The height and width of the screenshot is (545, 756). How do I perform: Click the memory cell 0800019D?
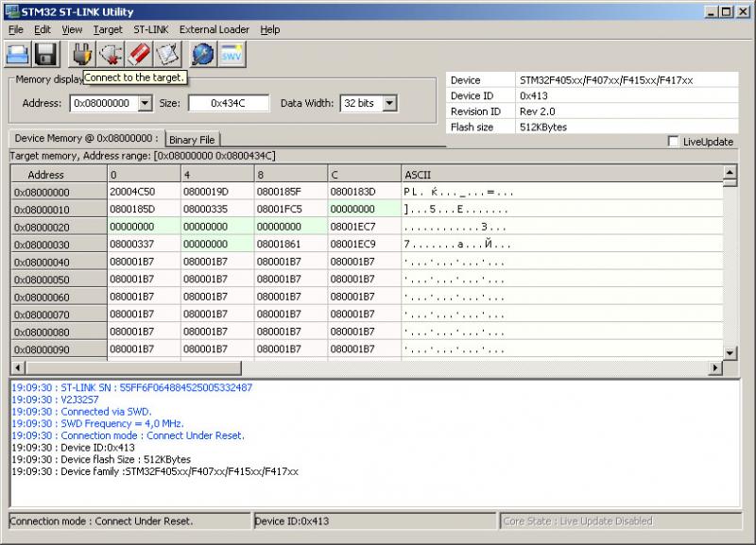coord(217,192)
